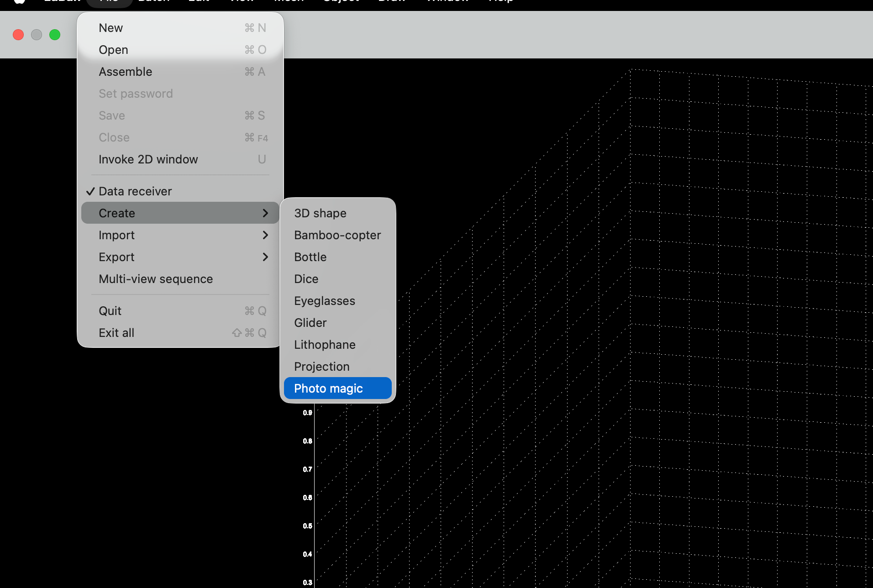
Task: Click Assemble menu entry
Action: (x=180, y=72)
